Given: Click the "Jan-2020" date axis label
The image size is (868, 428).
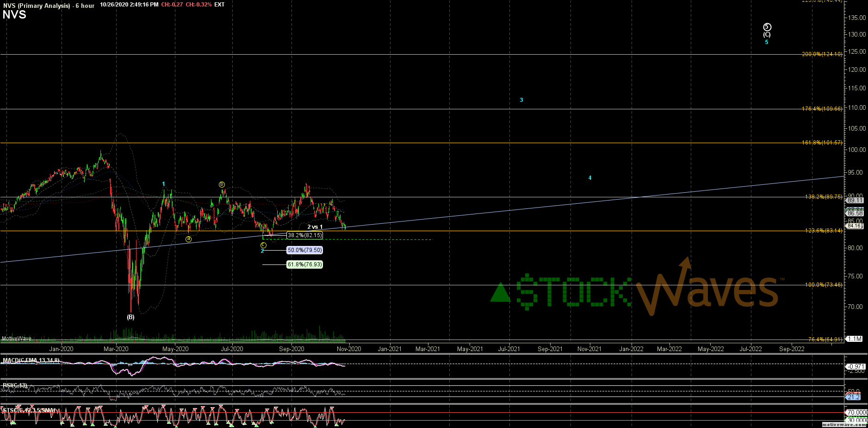Looking at the screenshot, I should point(61,349).
